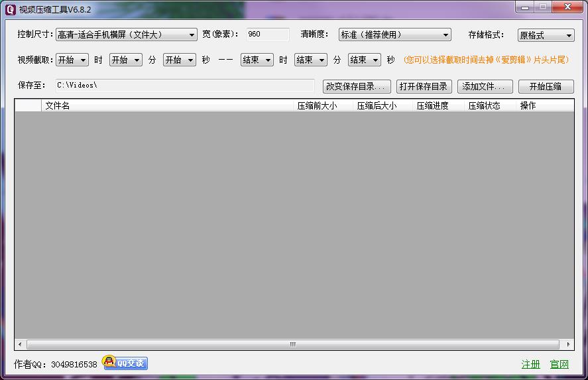
Task: Expand the end minute dropdown
Action: pyautogui.click(x=311, y=60)
